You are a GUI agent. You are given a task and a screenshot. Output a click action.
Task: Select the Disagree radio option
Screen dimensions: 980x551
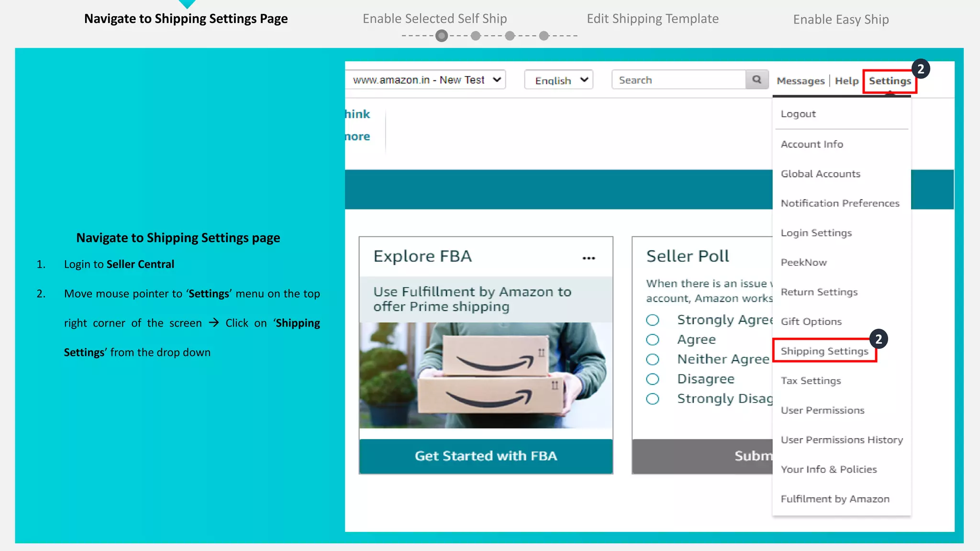653,379
